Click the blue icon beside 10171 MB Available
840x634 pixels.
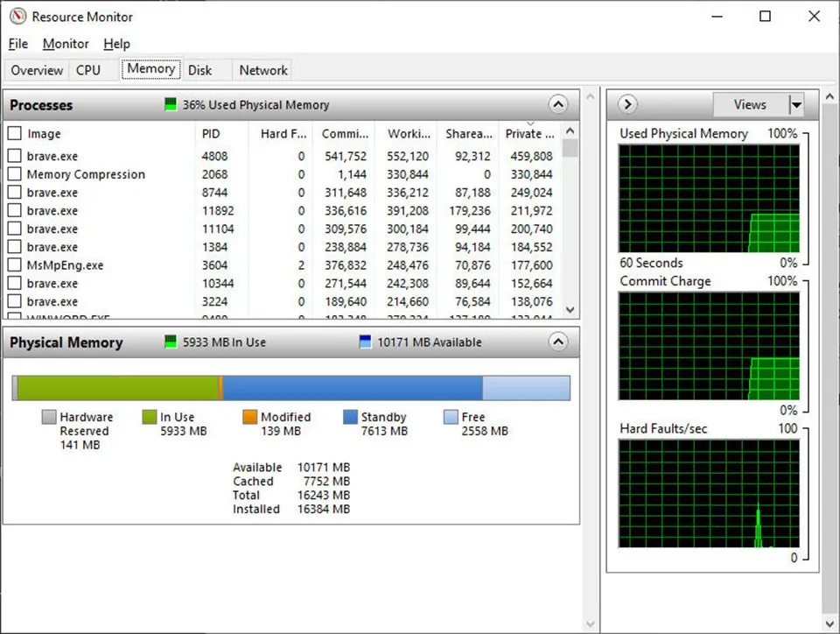(362, 342)
